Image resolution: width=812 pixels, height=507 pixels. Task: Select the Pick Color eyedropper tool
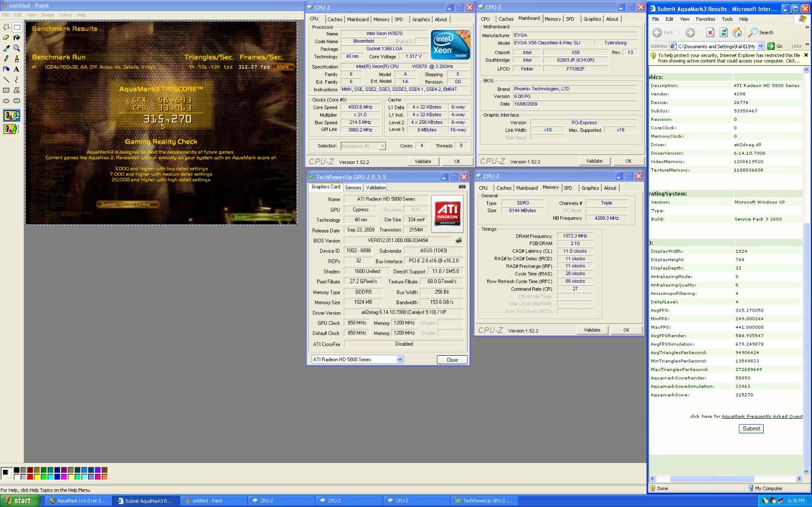pos(6,48)
